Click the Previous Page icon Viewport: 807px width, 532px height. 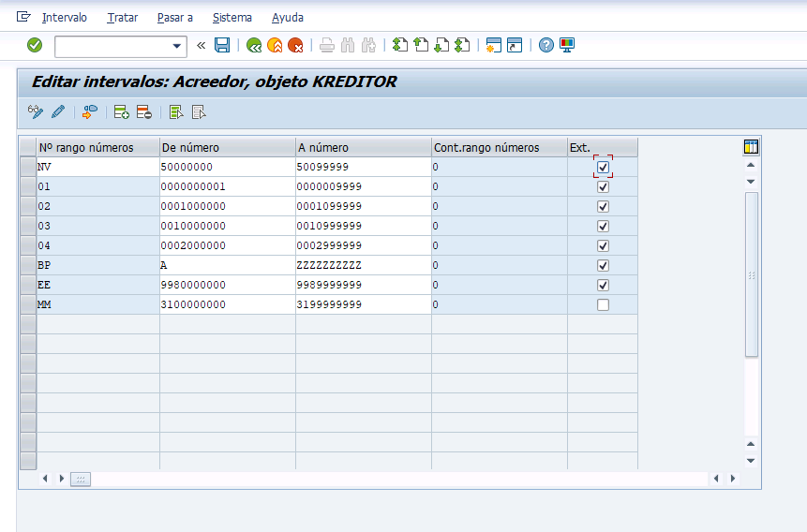(421, 45)
